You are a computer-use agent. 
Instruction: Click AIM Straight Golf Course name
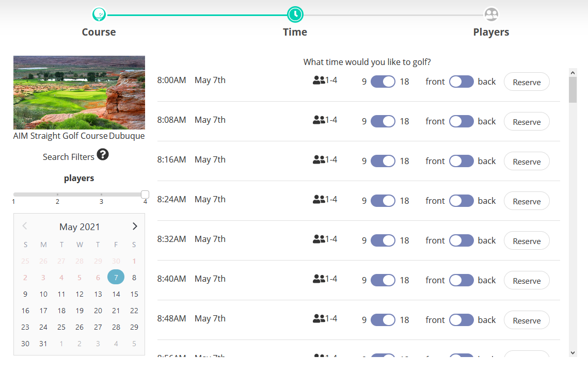(60, 136)
